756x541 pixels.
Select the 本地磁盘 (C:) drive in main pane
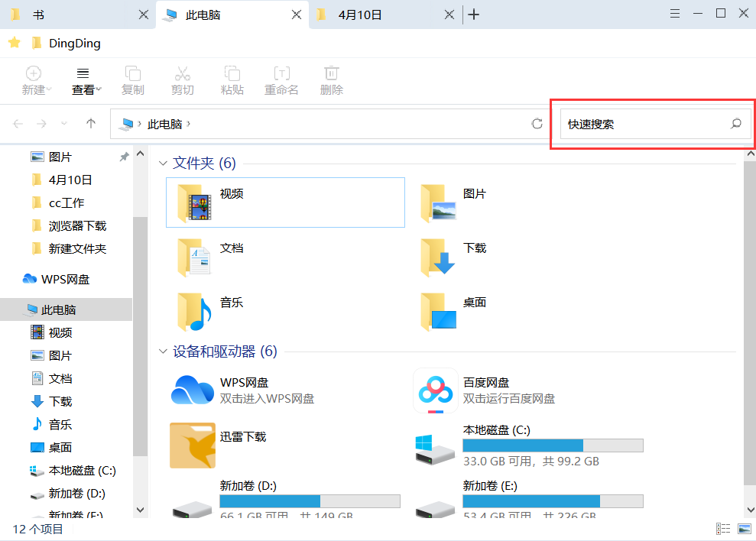pyautogui.click(x=529, y=446)
